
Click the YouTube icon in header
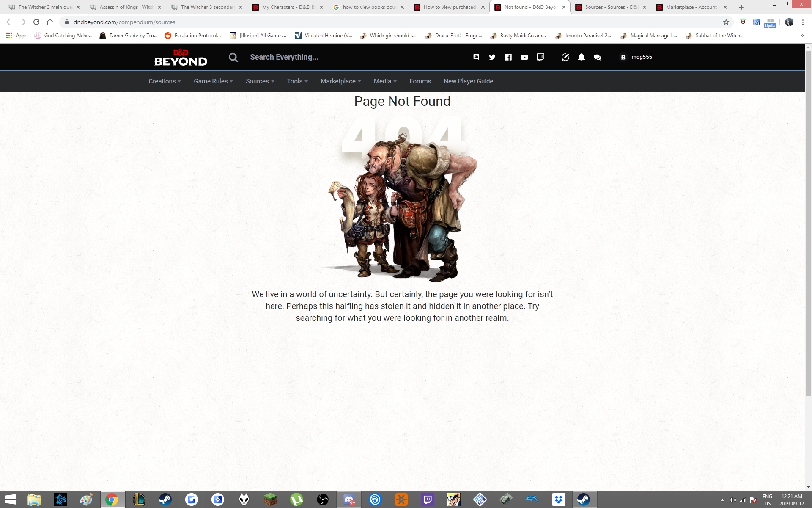[524, 57]
